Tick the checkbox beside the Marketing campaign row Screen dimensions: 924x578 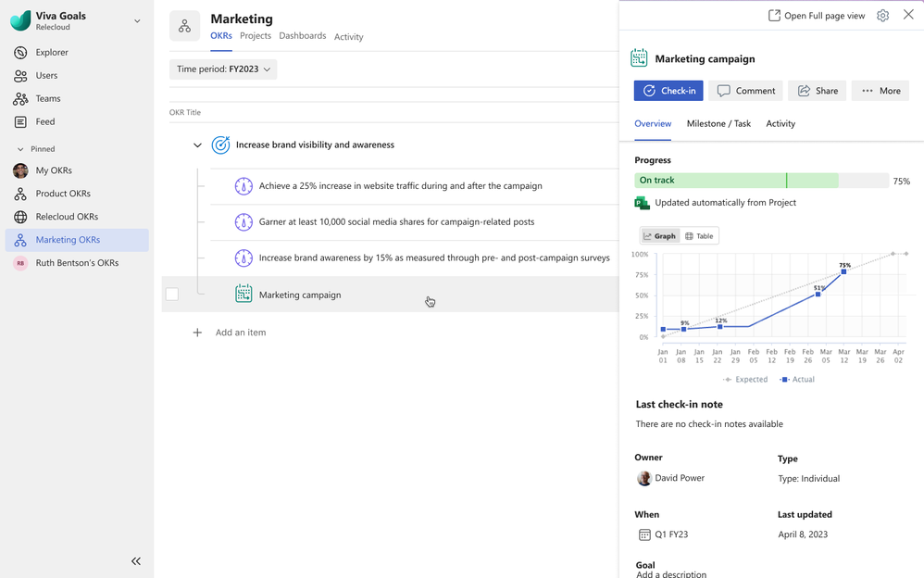172,295
